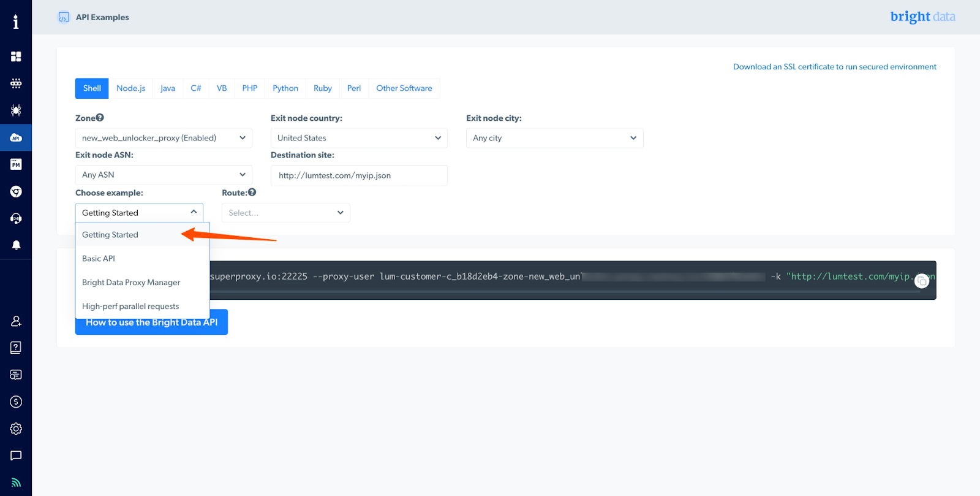Screen dimensions: 980x496
Task: Open the billing dollar icon
Action: point(16,402)
